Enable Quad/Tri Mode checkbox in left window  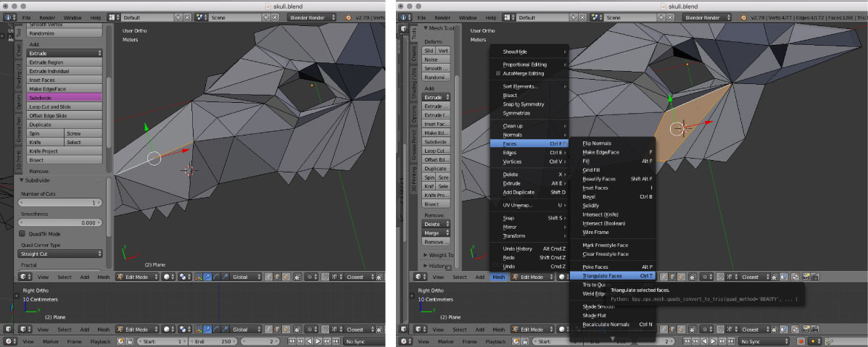point(22,233)
